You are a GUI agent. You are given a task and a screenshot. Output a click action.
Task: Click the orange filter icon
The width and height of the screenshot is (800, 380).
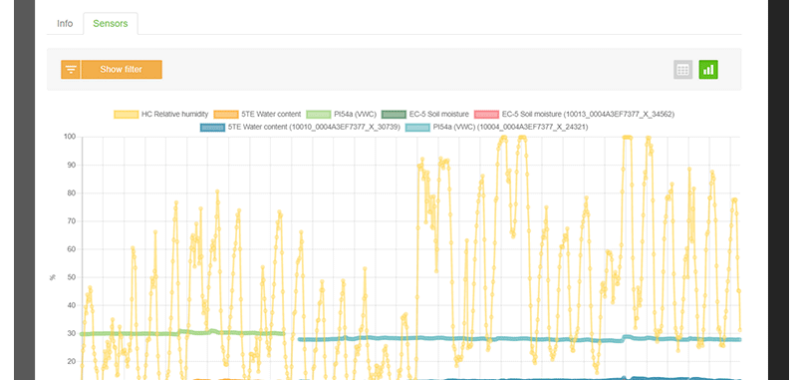coord(71,69)
